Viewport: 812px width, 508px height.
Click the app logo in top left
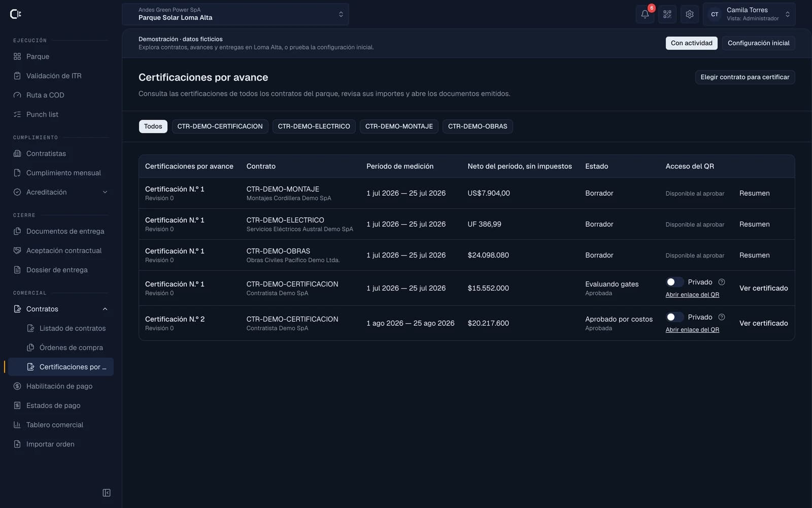click(x=16, y=14)
